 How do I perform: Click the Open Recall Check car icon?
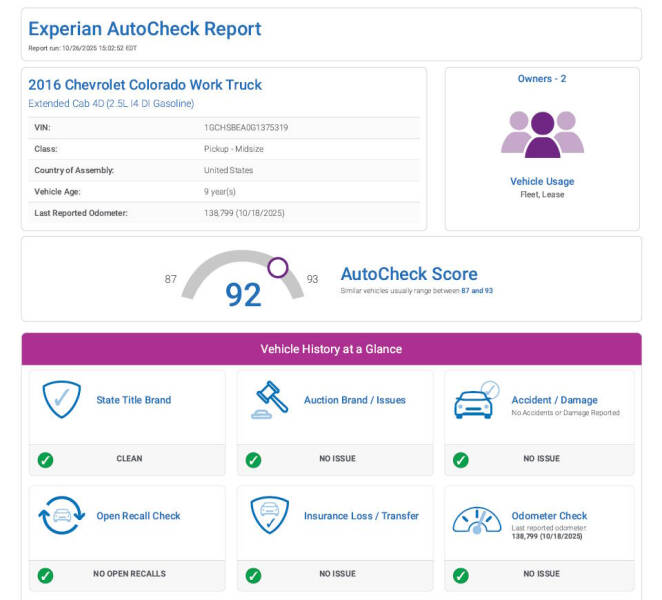[61, 516]
